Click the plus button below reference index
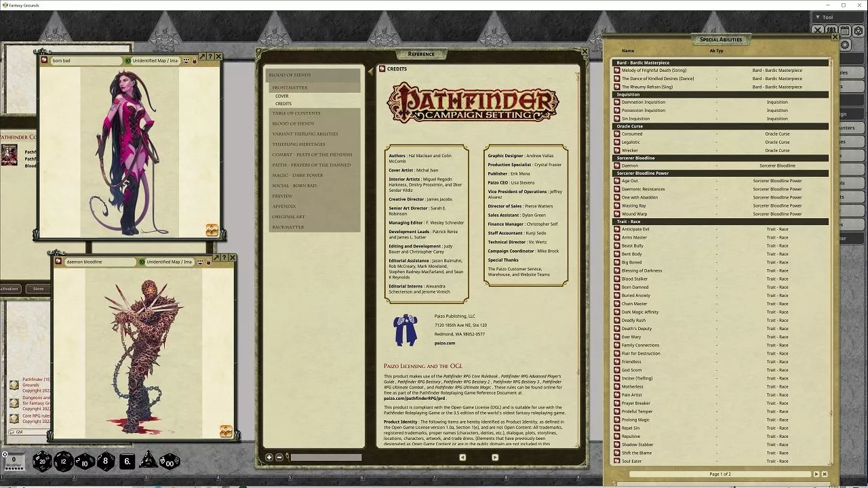868x488 pixels. [269, 457]
